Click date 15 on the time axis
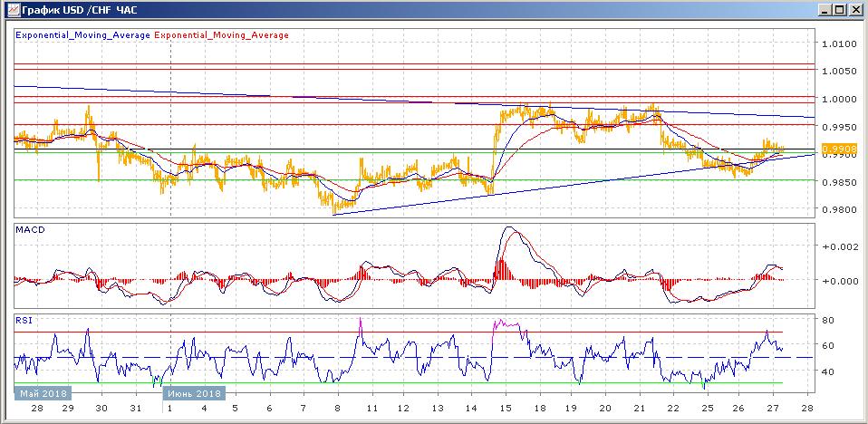Screen dimensions: 868x424 506,410
